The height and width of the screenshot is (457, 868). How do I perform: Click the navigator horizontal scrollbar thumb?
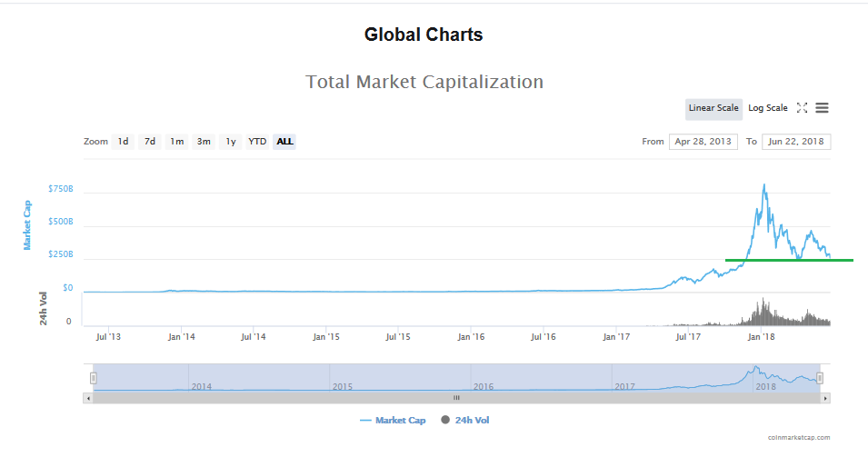coord(457,398)
